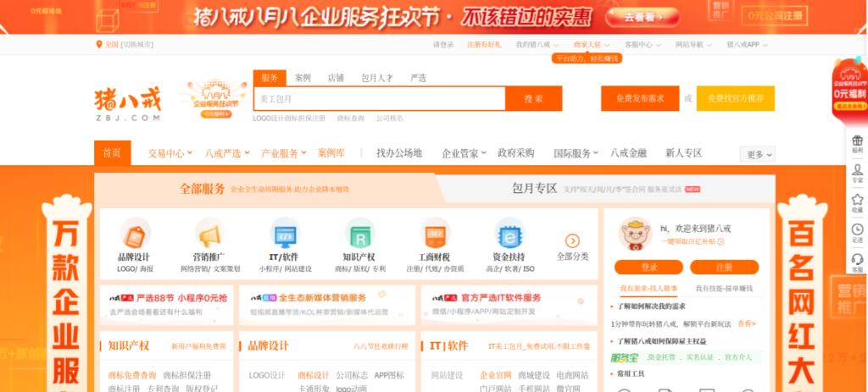
Task: Switch to 我有需求-找人做事 tab
Action: coord(648,289)
